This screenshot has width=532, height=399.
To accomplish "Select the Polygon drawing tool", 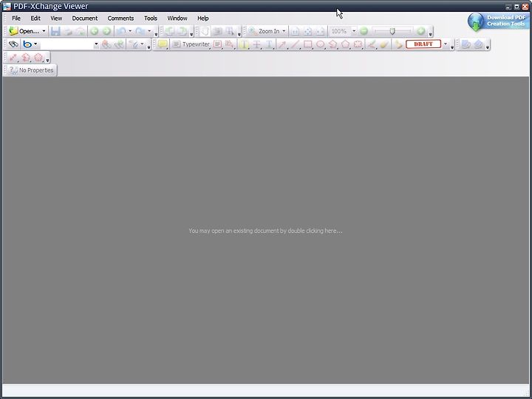I will [345, 44].
